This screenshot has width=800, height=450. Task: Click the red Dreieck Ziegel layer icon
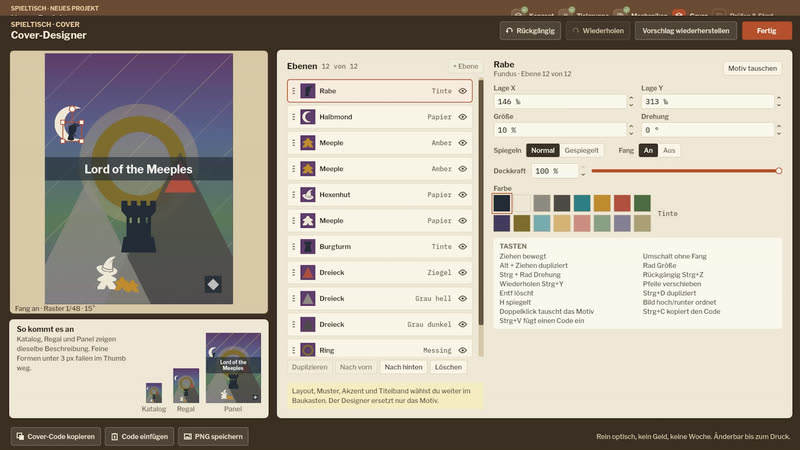[307, 272]
